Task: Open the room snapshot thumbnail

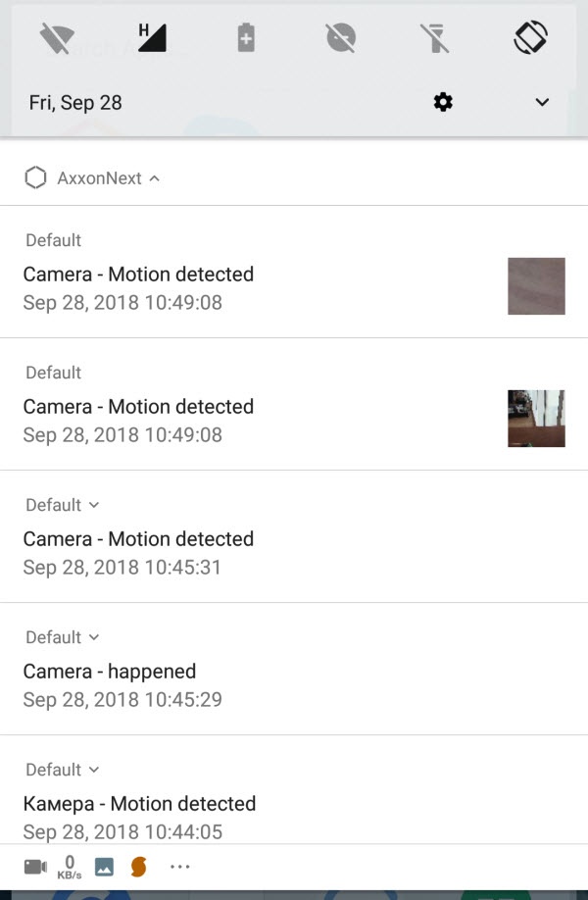Action: pos(536,419)
